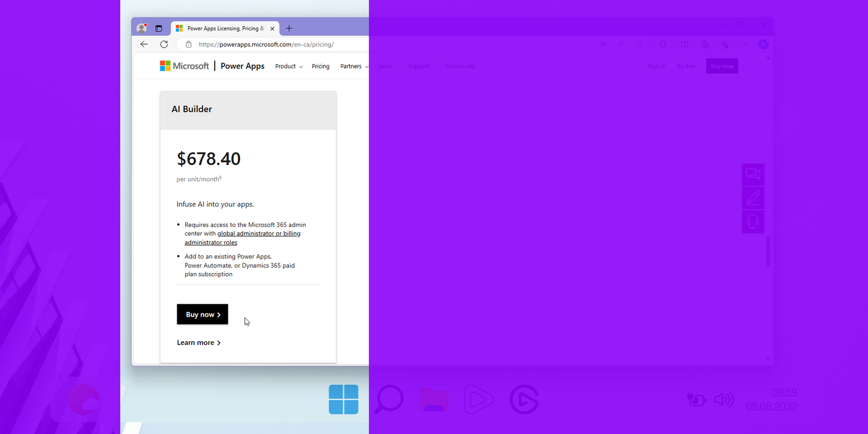Open the chat bubbles side icon
The image size is (868, 434).
click(753, 174)
